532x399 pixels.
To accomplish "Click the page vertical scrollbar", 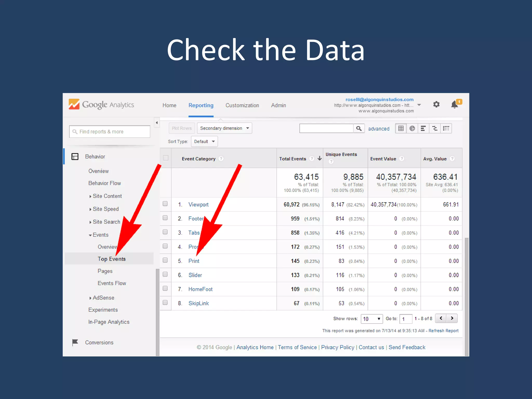I will [467, 297].
